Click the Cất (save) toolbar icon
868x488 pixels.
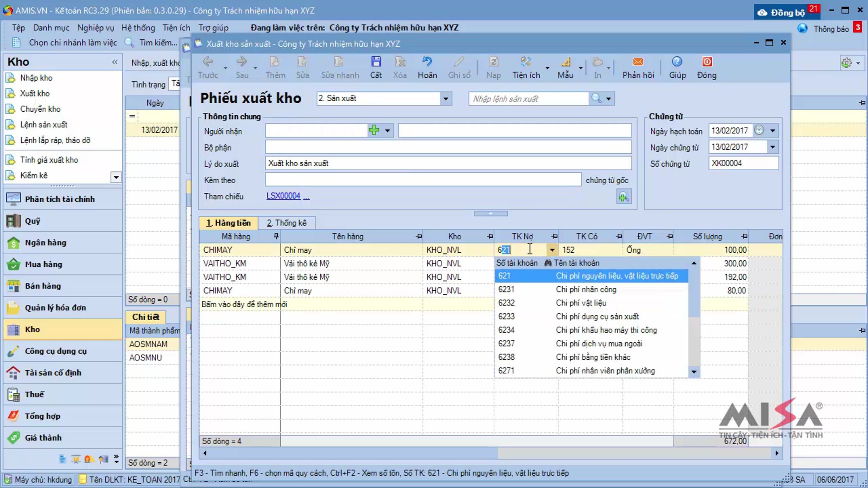click(376, 62)
